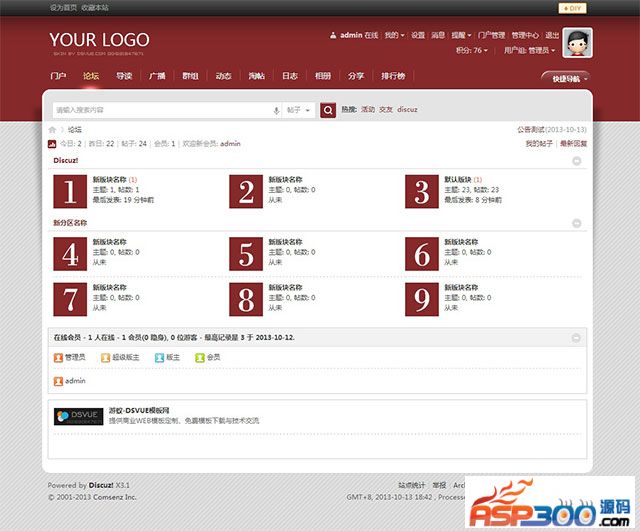Open forum block number 6 icon
The height and width of the screenshot is (531, 640).
tap(422, 254)
